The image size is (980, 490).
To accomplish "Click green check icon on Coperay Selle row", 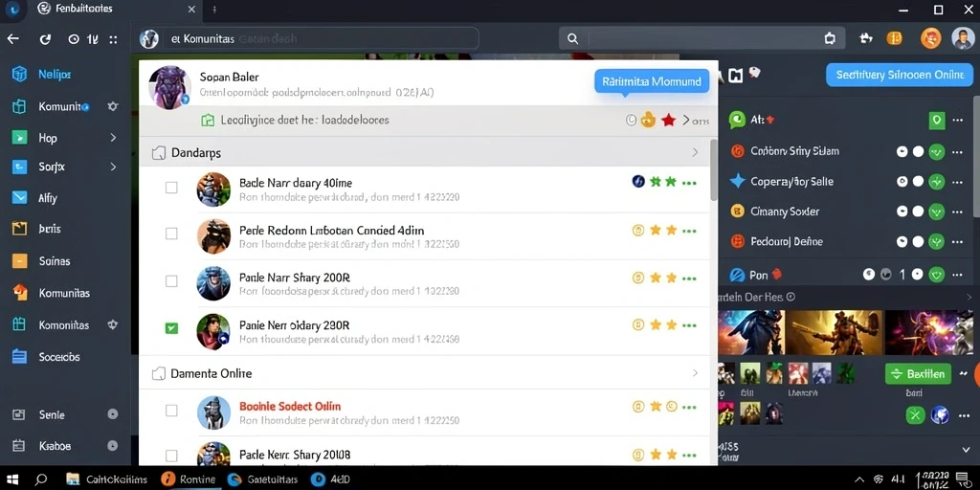I will click(x=936, y=182).
